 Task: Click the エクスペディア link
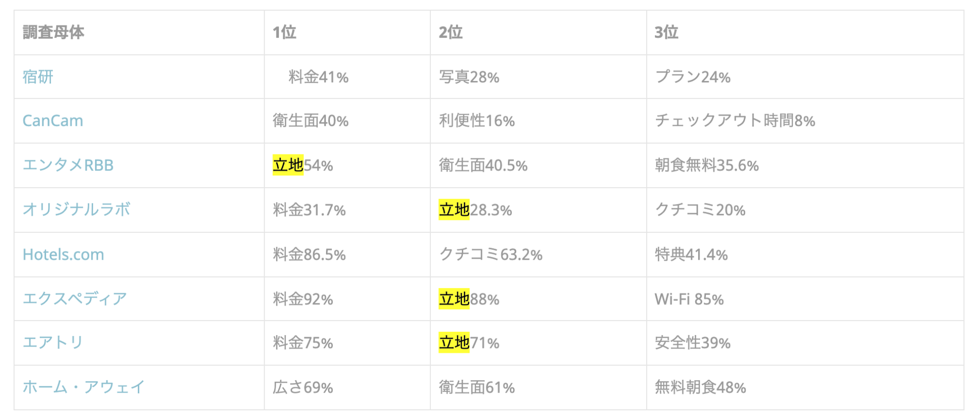click(x=75, y=299)
